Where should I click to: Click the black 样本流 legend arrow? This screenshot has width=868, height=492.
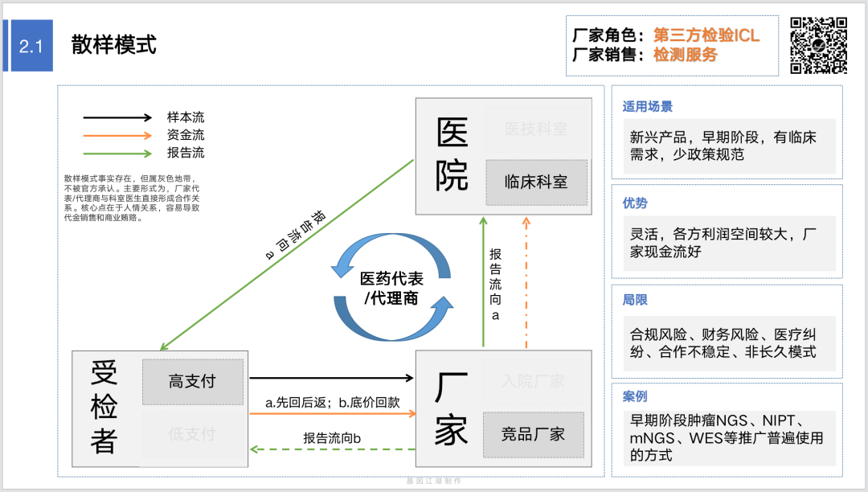click(x=117, y=118)
